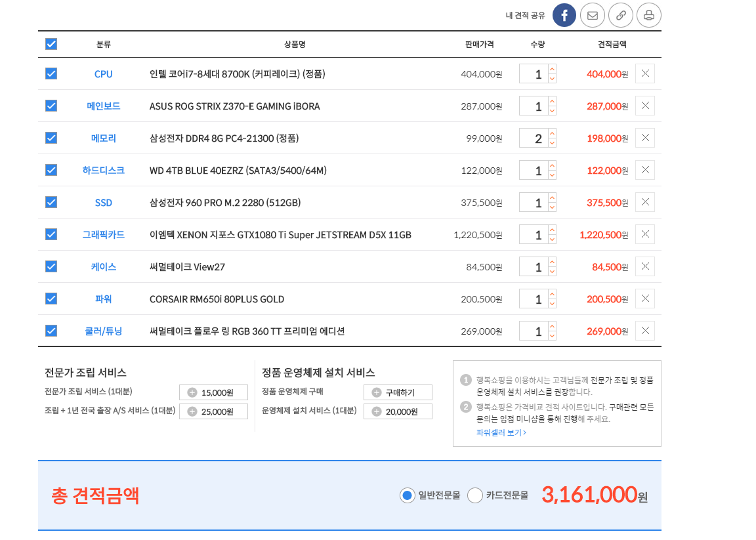Remove the SSD row with X

tap(644, 202)
